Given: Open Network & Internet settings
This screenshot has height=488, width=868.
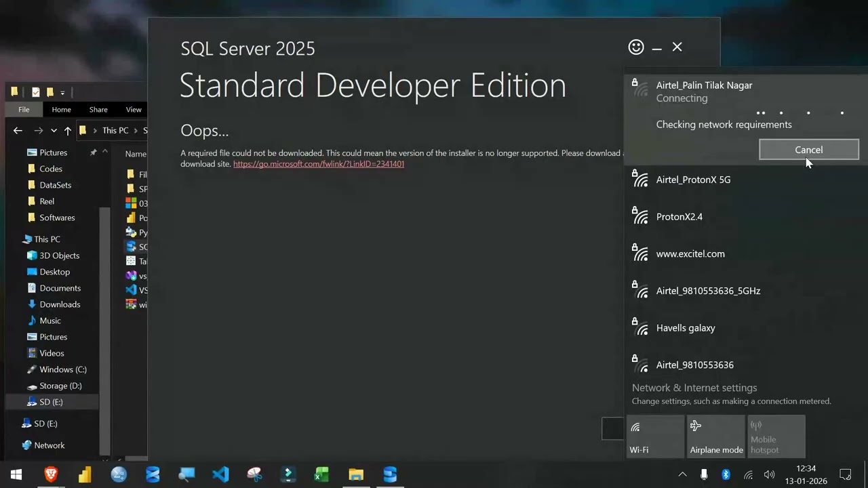Looking at the screenshot, I should [694, 388].
